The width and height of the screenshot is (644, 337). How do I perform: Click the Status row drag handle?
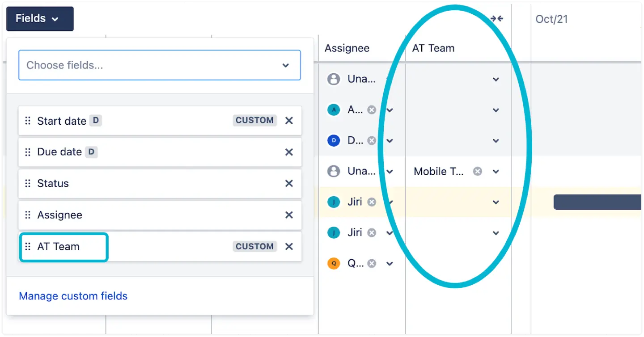pyautogui.click(x=28, y=184)
